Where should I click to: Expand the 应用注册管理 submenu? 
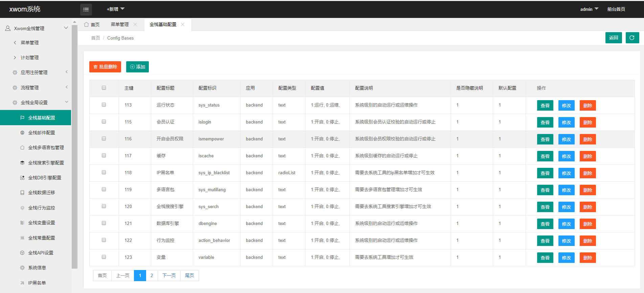67,72
